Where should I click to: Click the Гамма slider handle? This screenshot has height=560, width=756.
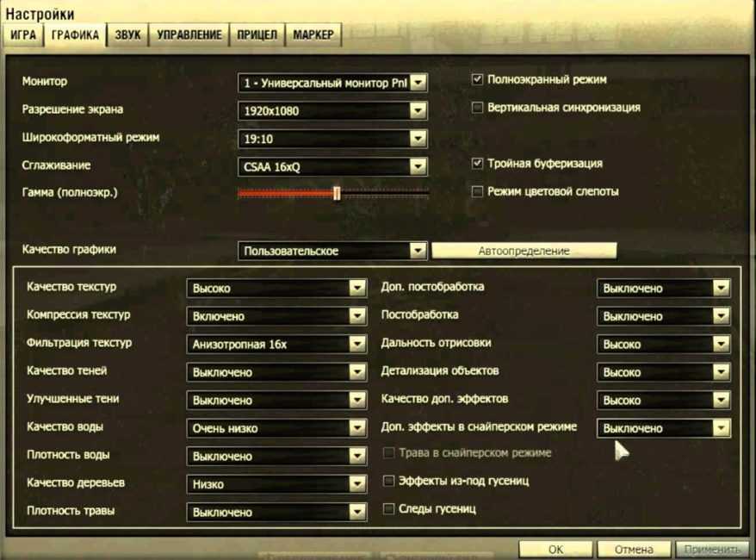[337, 193]
